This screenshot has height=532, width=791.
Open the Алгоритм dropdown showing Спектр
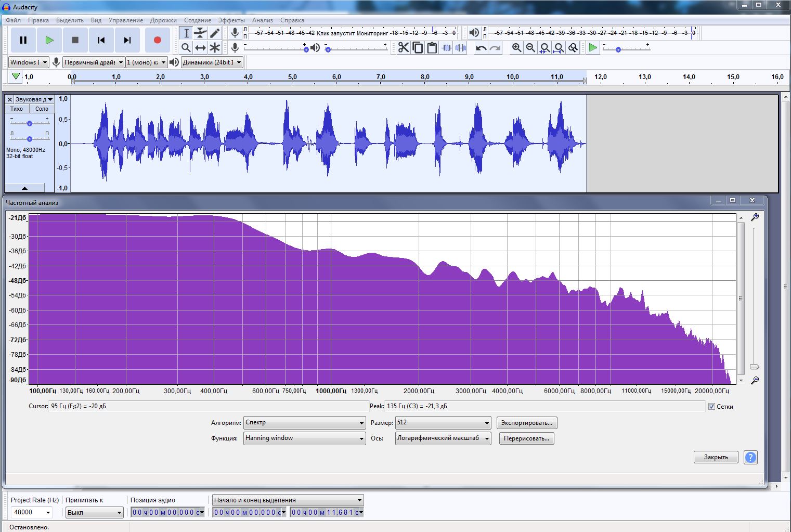[304, 423]
